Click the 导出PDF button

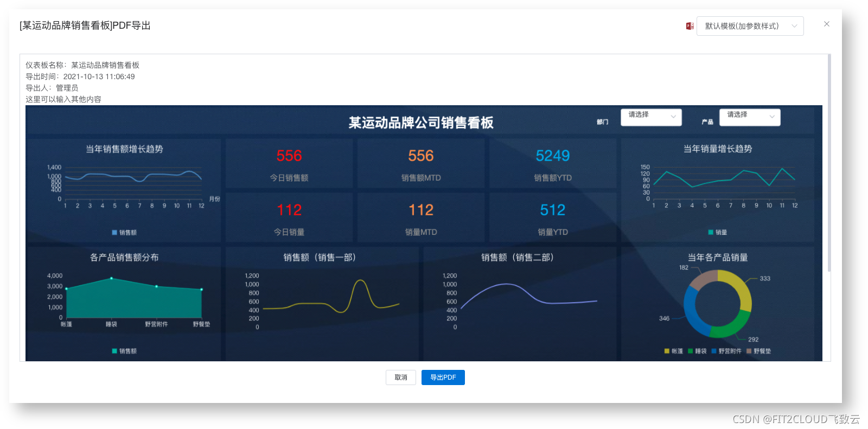click(443, 377)
